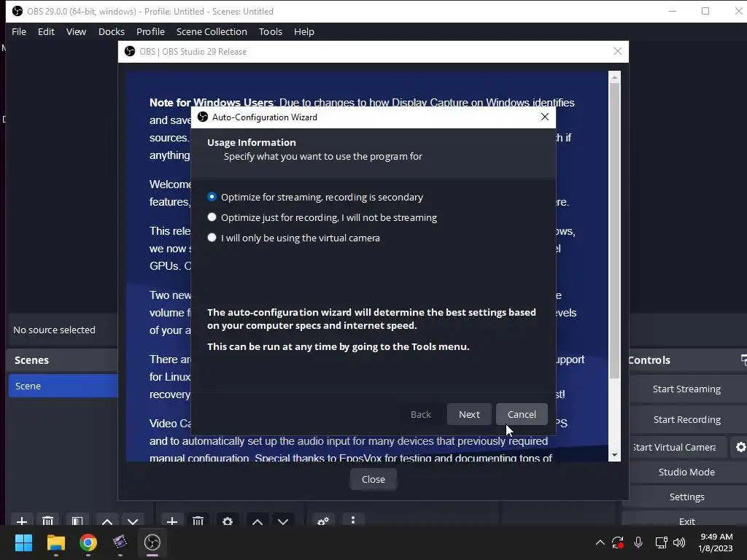Open the Help menu
The height and width of the screenshot is (560, 747).
(304, 31)
